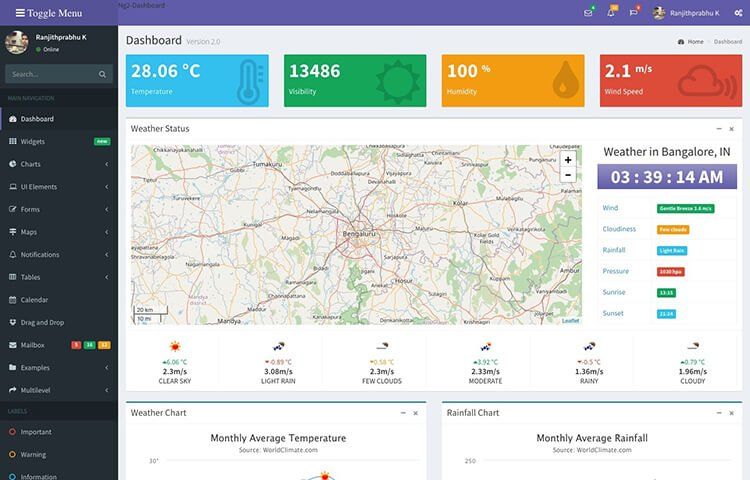Click the droplet icon on Humidity card

[x=566, y=79]
